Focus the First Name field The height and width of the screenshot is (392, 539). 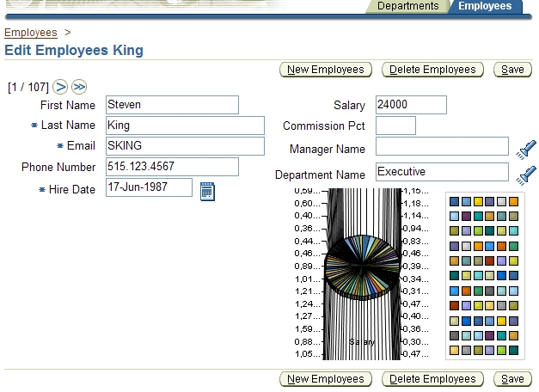(172, 105)
